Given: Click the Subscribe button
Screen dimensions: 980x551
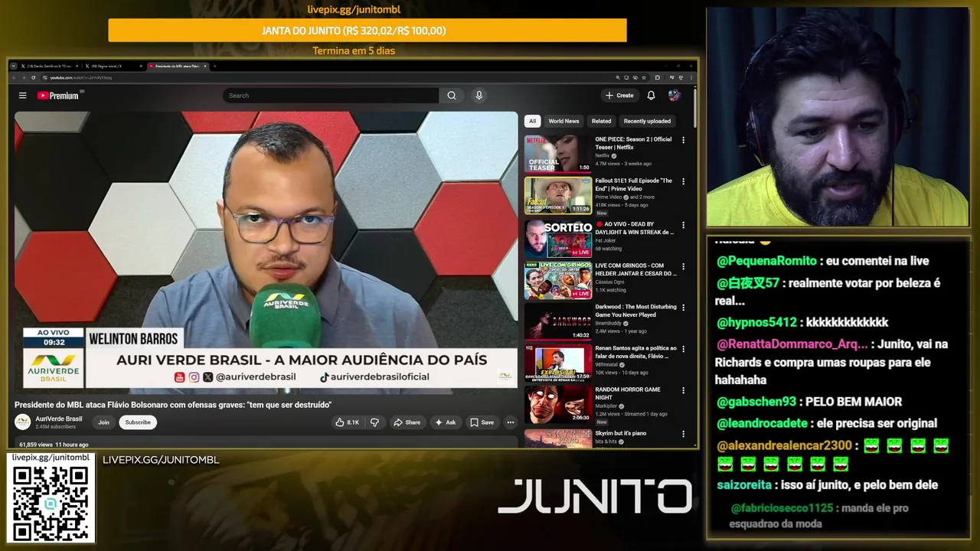Looking at the screenshot, I should [x=138, y=422].
